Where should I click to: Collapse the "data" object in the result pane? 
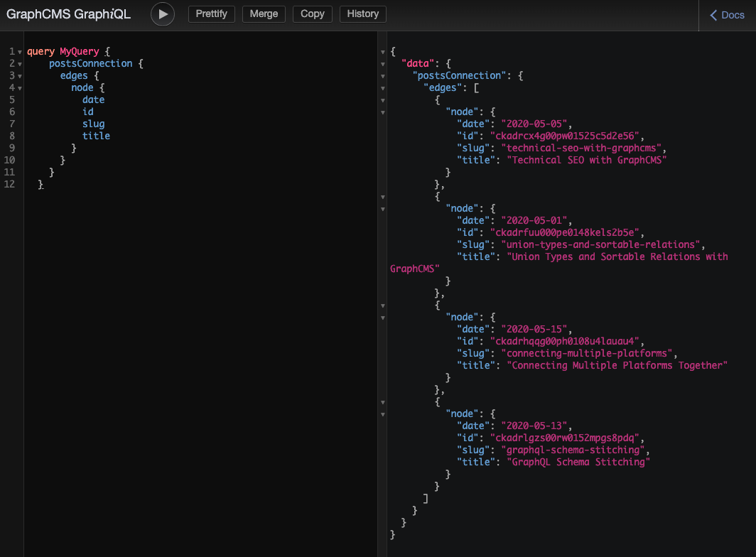coord(383,64)
